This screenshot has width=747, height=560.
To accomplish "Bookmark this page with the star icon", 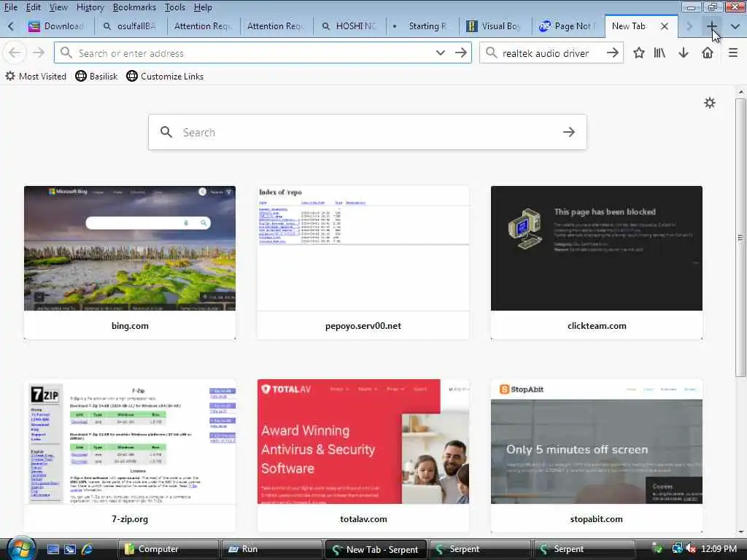I will 638,52.
